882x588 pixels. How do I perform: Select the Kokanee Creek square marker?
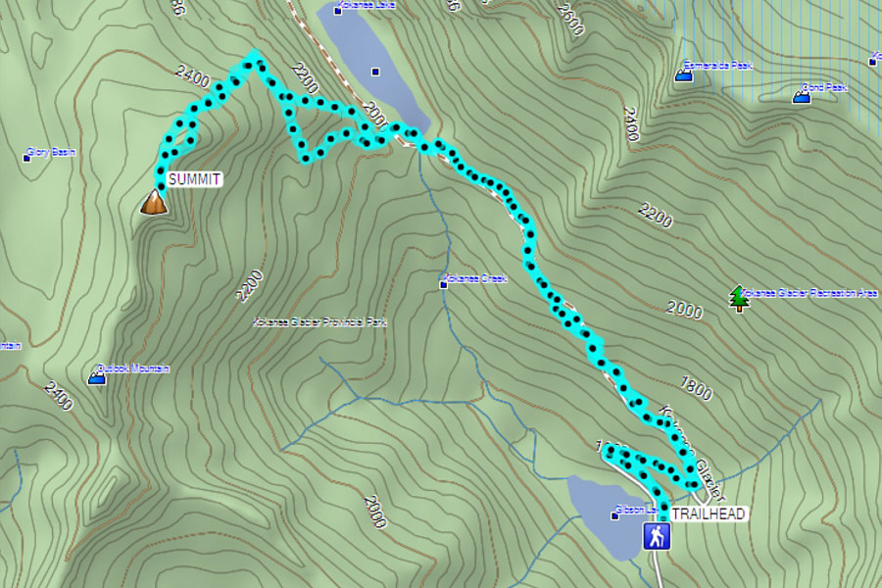(x=443, y=285)
